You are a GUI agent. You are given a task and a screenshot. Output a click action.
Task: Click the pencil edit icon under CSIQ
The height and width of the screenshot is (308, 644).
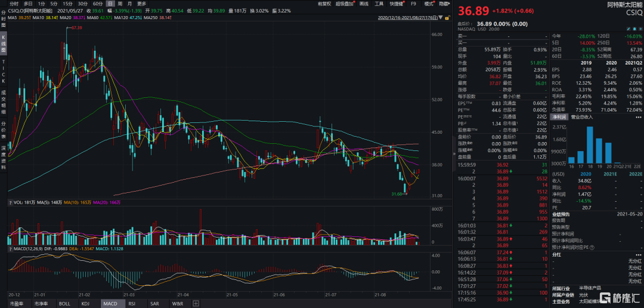628,30
